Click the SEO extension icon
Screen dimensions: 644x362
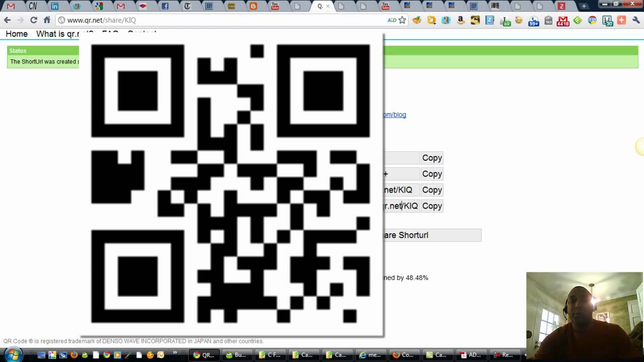point(592,20)
